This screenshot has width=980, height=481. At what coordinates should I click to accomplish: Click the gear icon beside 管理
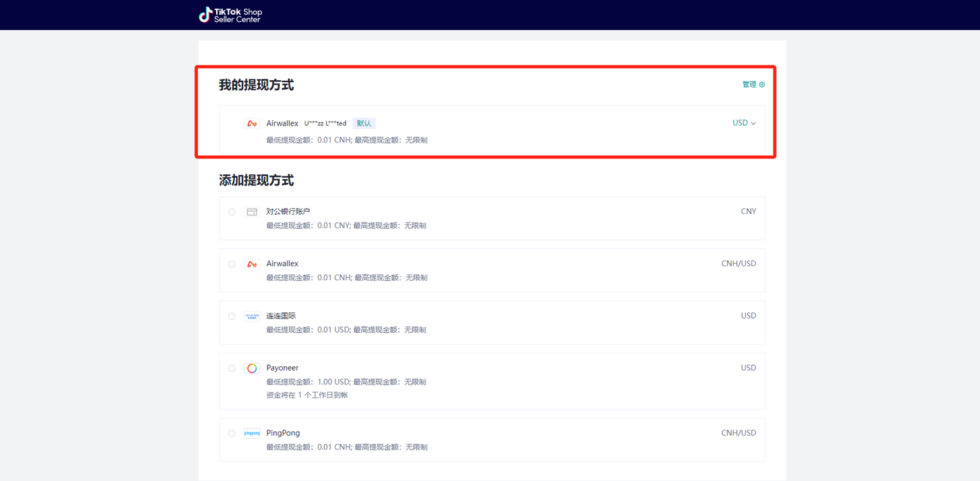point(762,85)
